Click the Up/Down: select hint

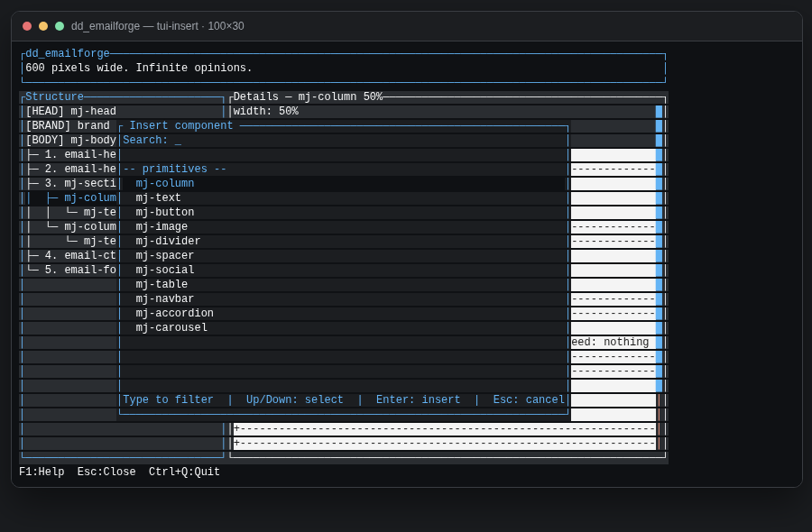pos(295,399)
